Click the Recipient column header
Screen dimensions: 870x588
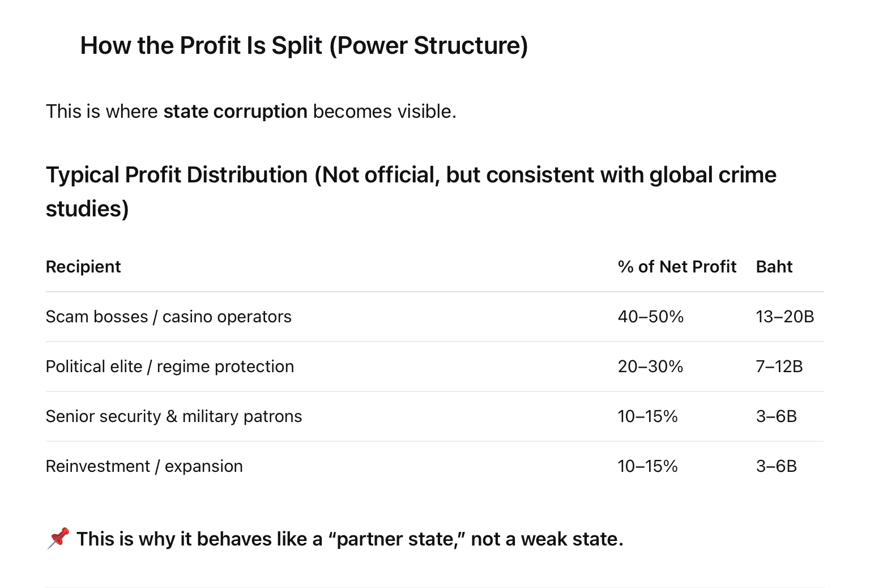(83, 267)
